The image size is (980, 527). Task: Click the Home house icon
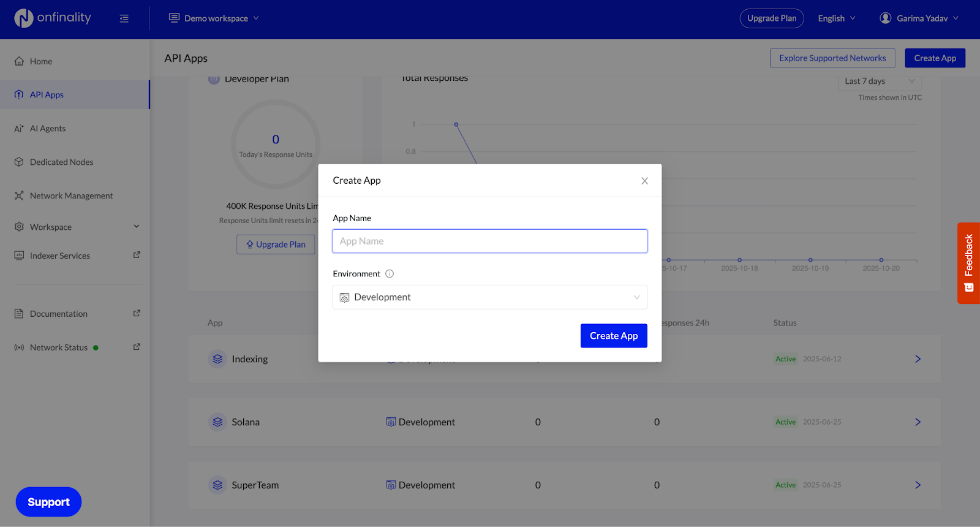(19, 61)
